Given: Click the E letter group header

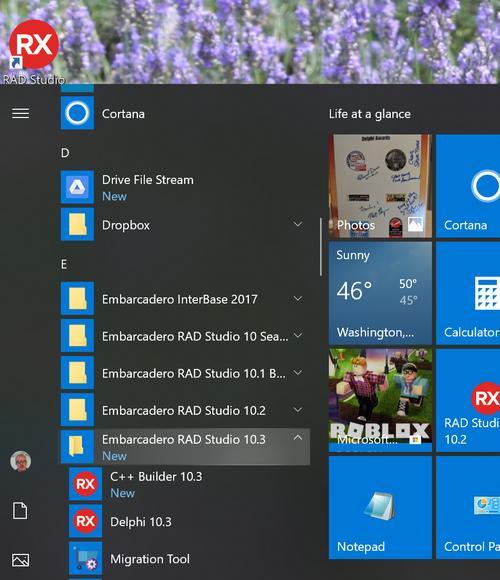Looking at the screenshot, I should (64, 264).
